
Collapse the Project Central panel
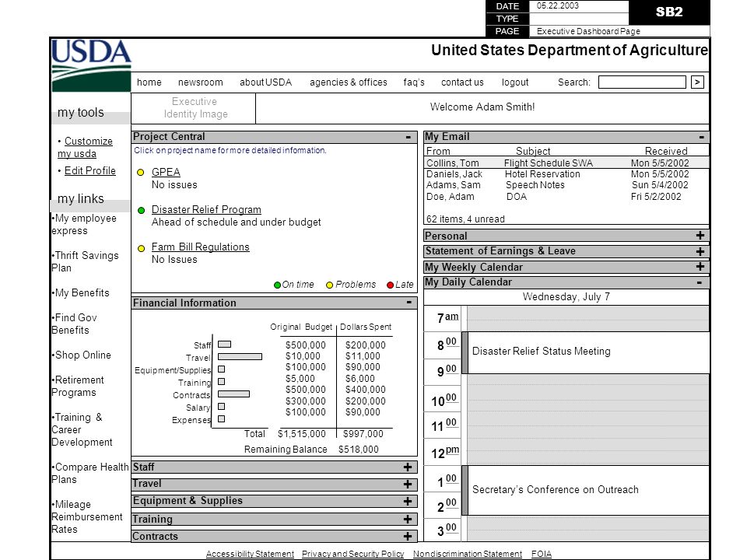(409, 137)
